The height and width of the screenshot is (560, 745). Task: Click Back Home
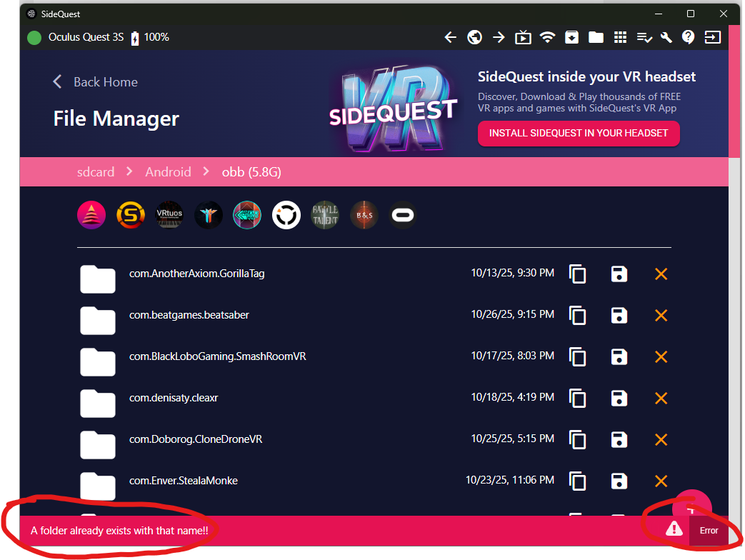[x=96, y=81]
